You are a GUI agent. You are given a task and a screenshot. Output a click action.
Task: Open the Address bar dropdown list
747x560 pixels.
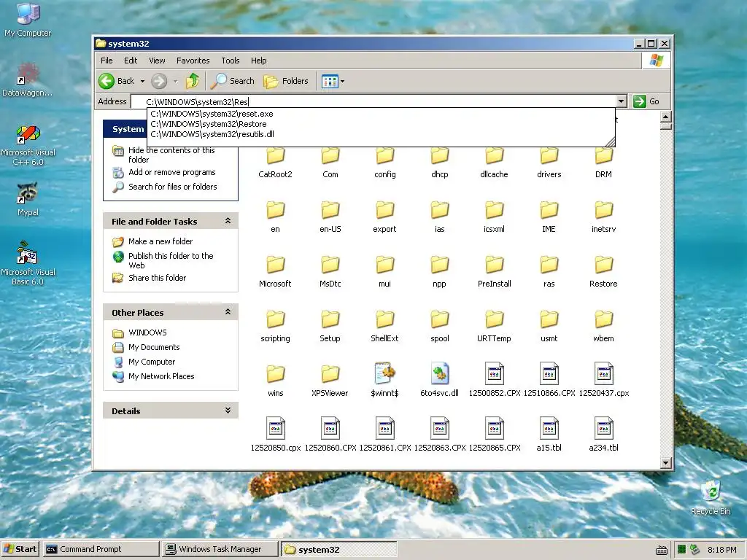click(x=622, y=101)
